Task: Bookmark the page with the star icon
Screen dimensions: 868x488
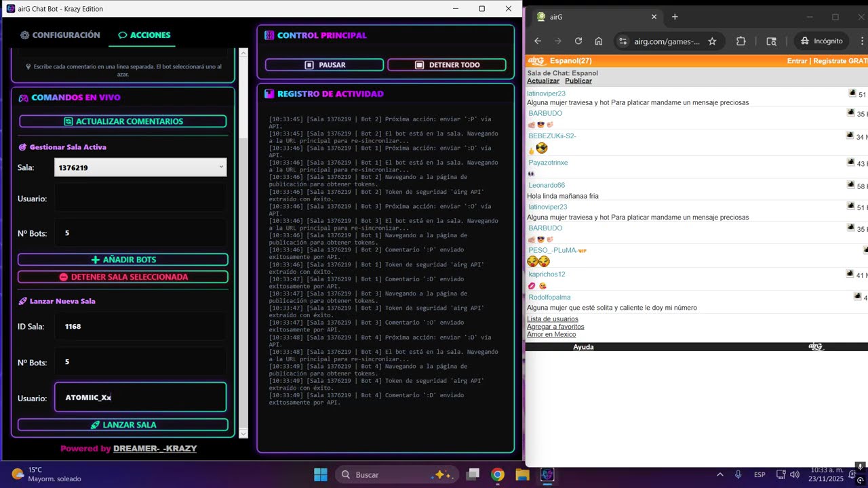Action: pos(712,41)
